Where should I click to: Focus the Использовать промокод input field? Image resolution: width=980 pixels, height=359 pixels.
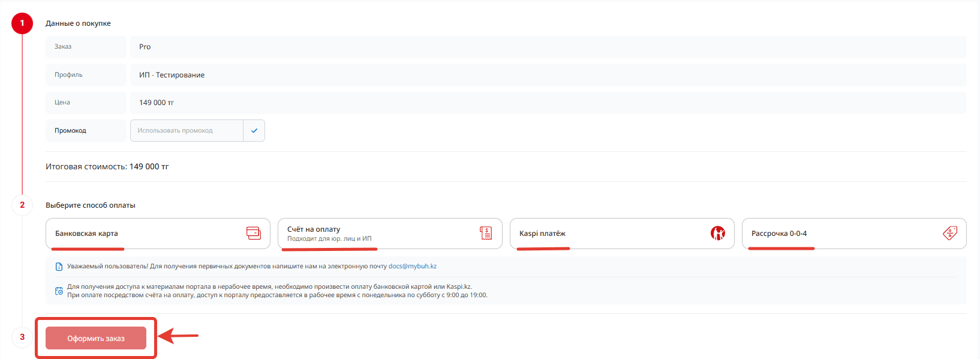(x=187, y=131)
